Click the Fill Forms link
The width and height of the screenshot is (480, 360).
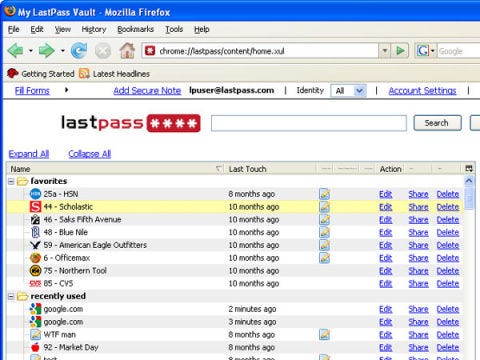(x=32, y=91)
